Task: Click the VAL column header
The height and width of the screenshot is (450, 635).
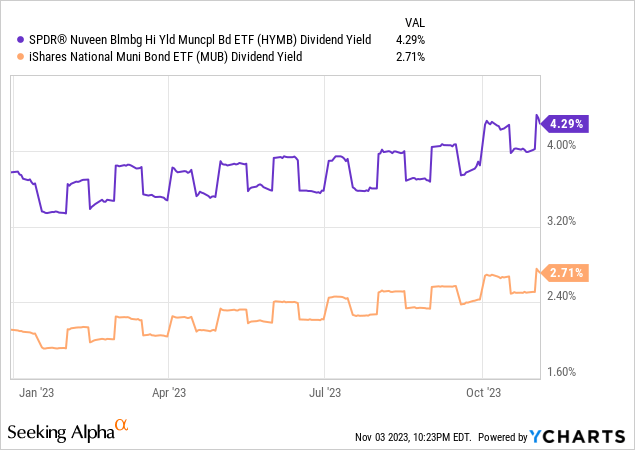Action: point(414,20)
